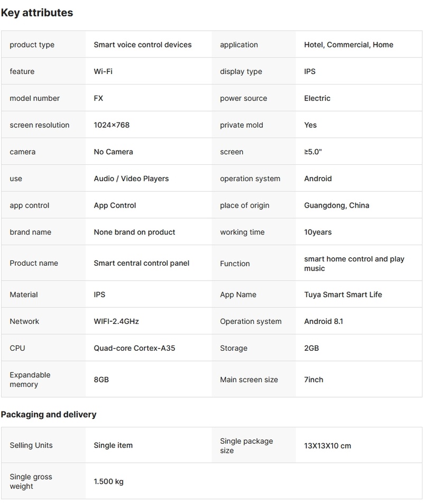Select the 'Quad-core Cortex-A35' CPU value
Viewport: 423px width, 504px height.
tap(134, 348)
